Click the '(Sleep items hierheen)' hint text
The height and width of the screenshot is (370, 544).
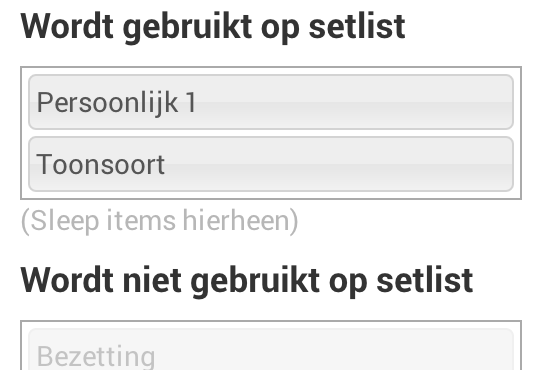(160, 221)
